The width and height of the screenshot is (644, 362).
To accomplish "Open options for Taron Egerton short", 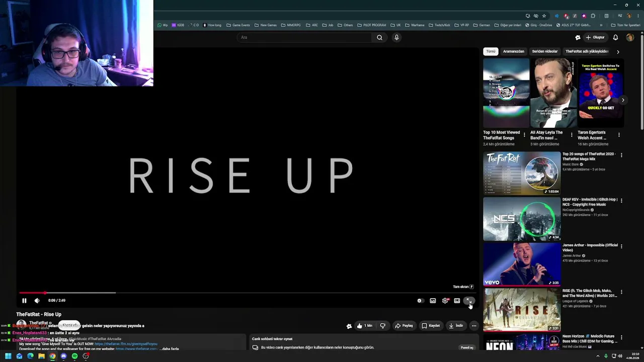I will click(619, 135).
